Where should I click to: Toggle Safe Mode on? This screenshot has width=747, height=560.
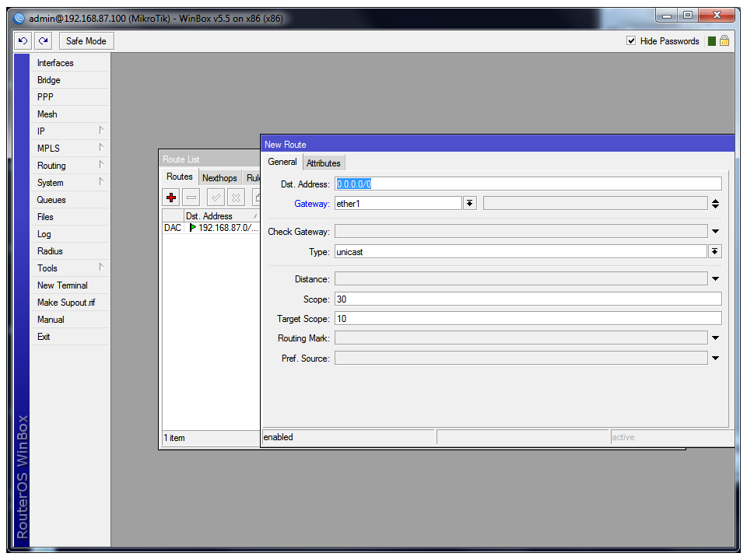click(x=86, y=41)
